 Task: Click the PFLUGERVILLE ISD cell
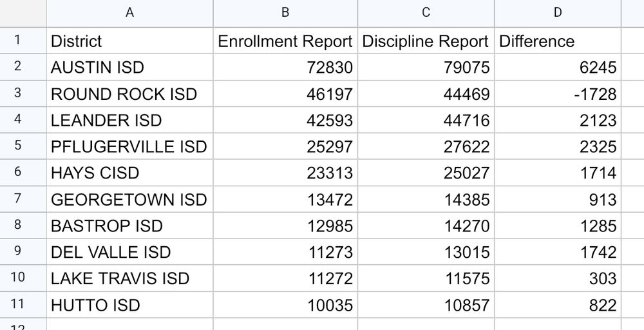point(129,147)
